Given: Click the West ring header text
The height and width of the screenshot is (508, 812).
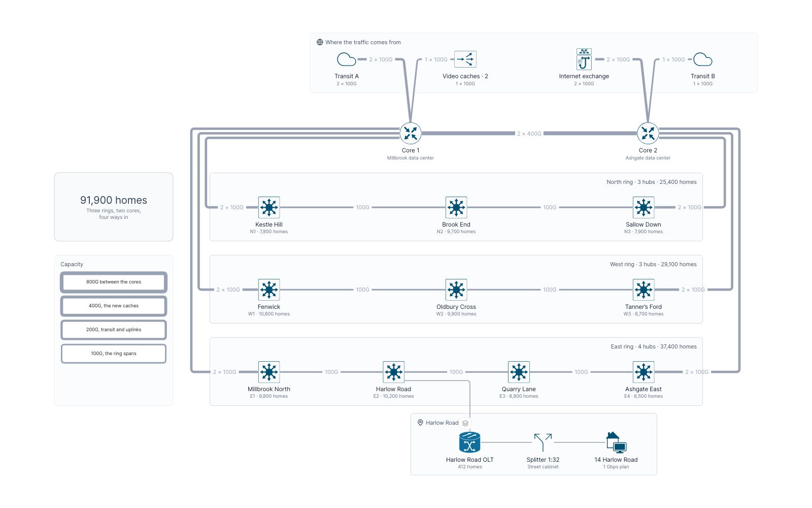Looking at the screenshot, I should coord(653,264).
